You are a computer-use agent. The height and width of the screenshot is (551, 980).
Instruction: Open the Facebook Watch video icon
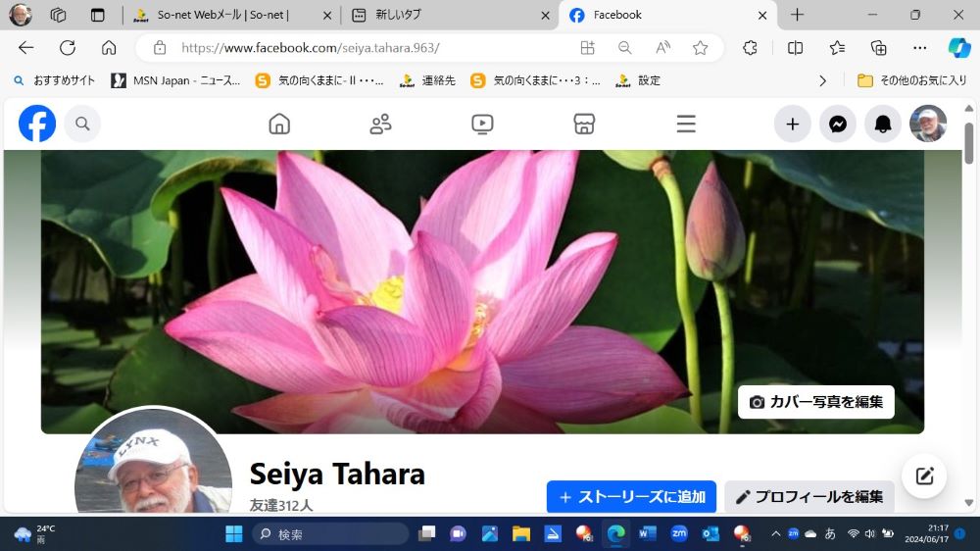(x=482, y=124)
